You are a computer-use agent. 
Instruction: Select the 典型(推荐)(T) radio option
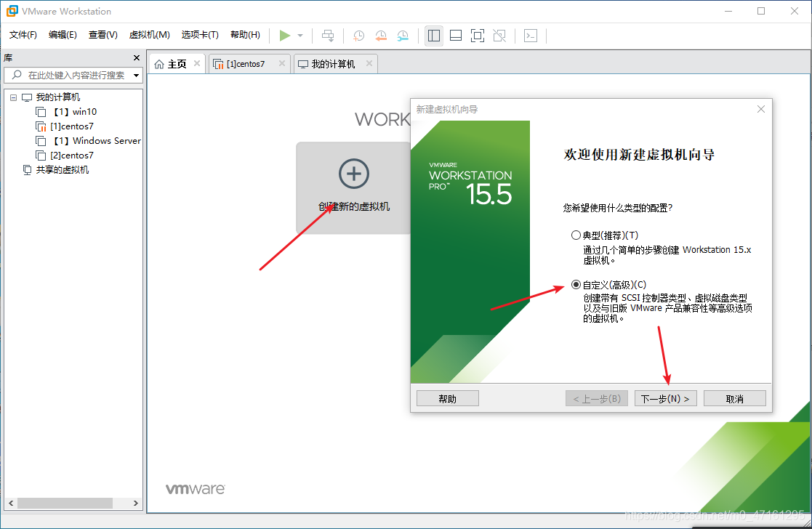click(x=576, y=235)
